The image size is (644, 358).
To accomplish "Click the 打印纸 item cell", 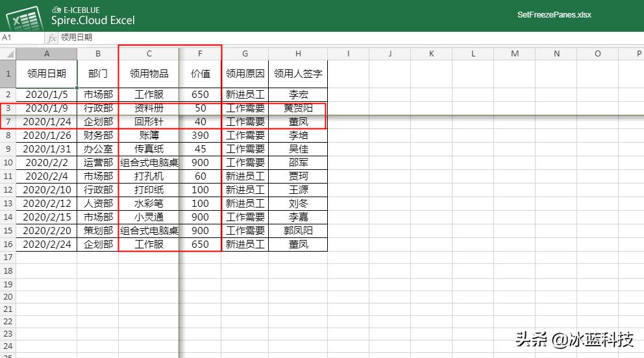I will click(149, 190).
